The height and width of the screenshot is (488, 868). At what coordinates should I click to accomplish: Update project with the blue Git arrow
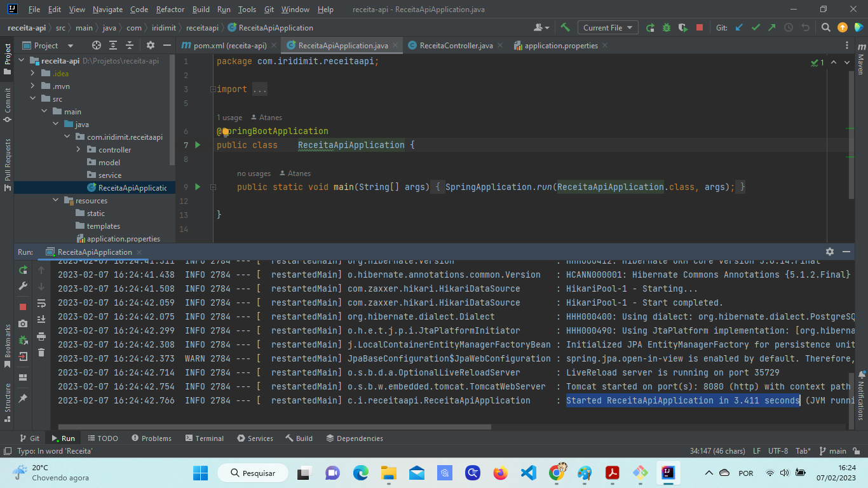pyautogui.click(x=739, y=27)
